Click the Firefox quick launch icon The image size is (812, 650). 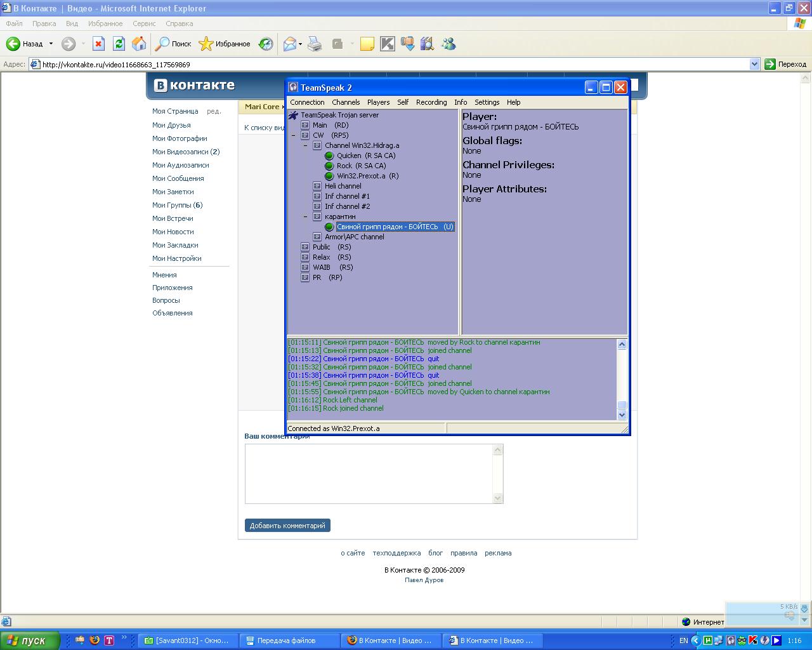coord(95,640)
